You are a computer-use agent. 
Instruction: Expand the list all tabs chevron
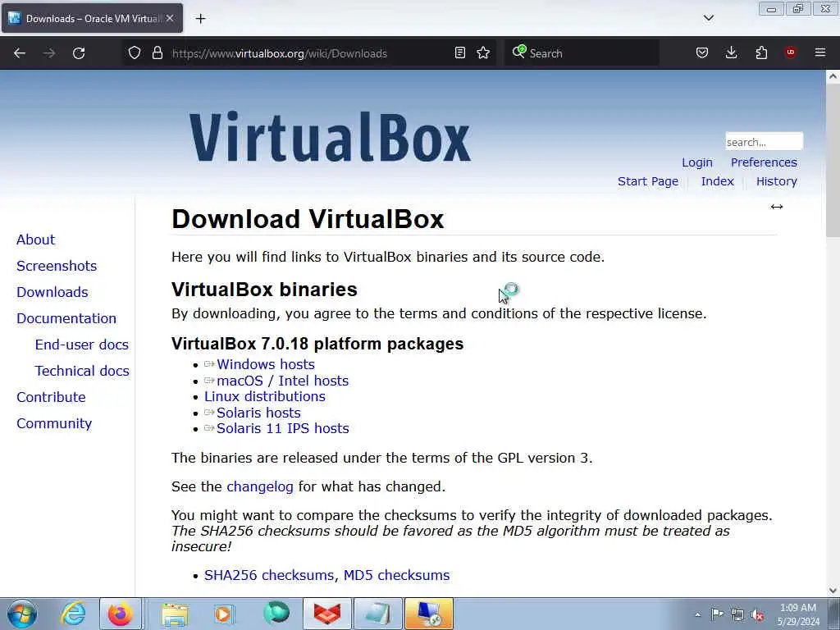coord(708,18)
